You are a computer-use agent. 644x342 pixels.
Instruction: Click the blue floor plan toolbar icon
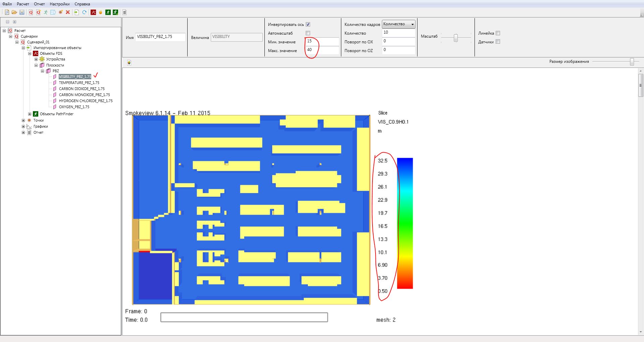tap(53, 12)
